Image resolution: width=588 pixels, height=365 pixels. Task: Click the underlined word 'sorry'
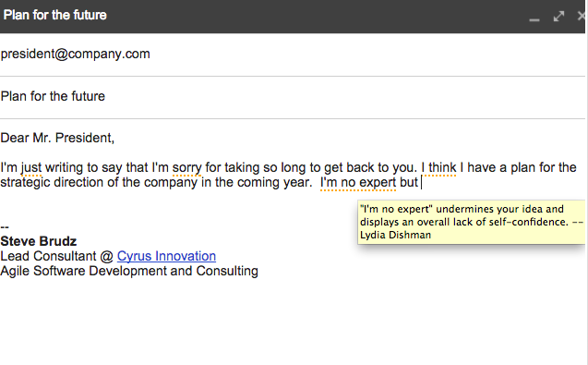(186, 167)
